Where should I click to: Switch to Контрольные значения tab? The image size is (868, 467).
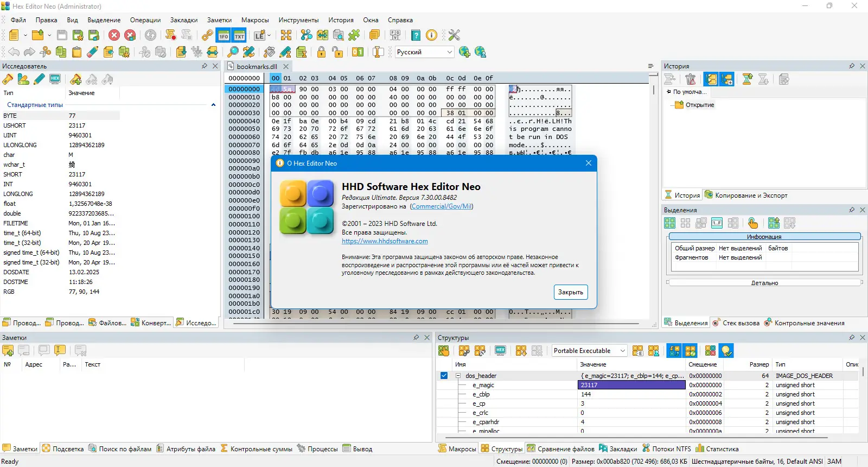(804, 323)
